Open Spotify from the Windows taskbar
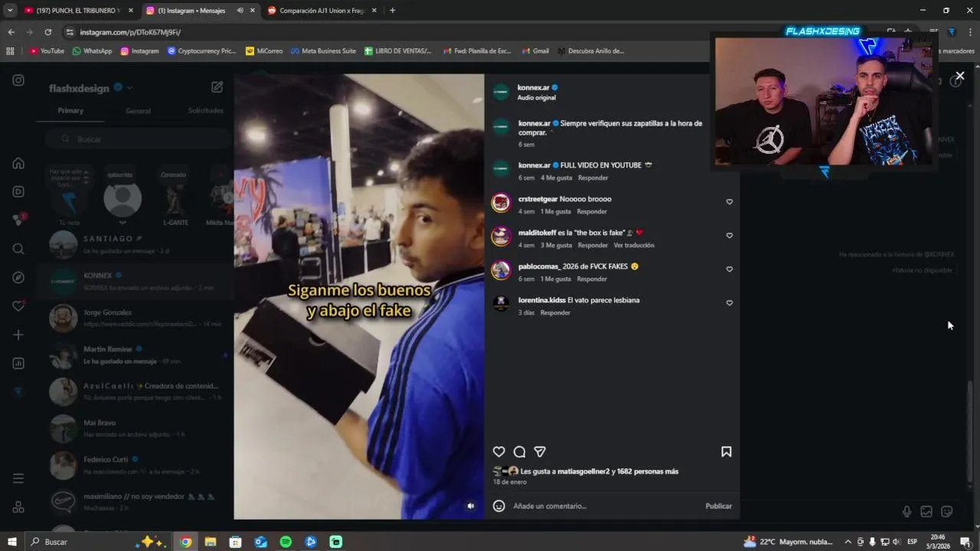The width and height of the screenshot is (980, 551). pyautogui.click(x=286, y=542)
